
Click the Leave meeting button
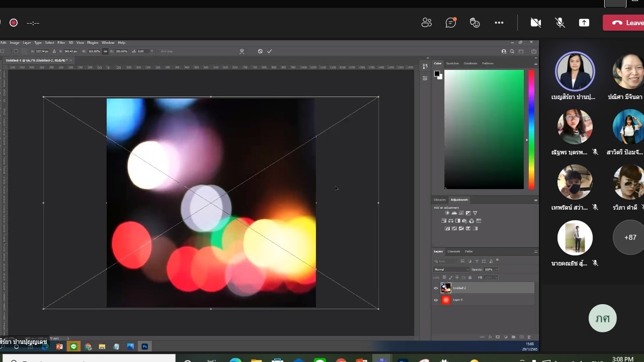623,23
